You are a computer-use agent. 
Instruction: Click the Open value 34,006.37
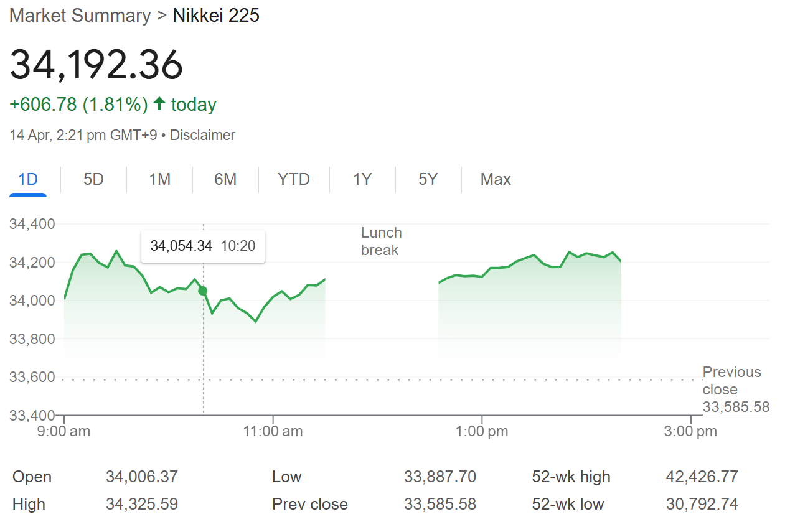coord(142,477)
